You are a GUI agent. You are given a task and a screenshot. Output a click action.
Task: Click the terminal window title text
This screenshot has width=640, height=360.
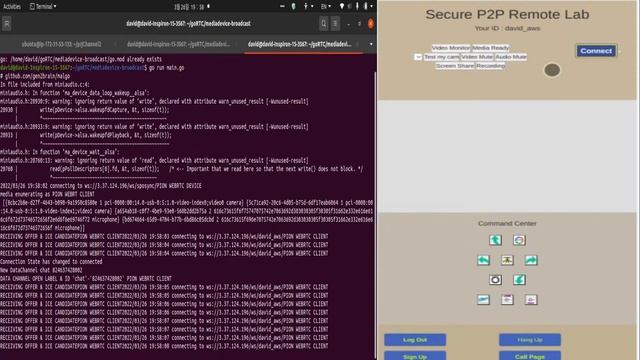(188, 23)
